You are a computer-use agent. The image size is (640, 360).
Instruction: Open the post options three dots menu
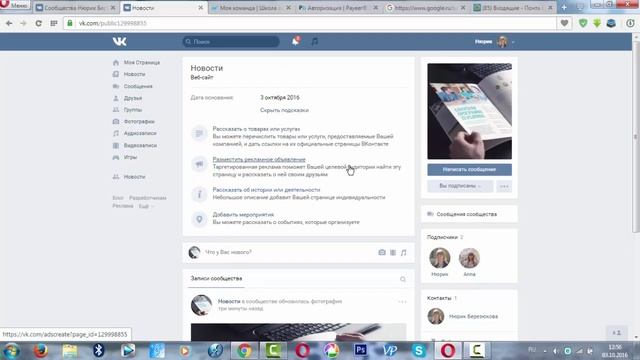(x=402, y=302)
